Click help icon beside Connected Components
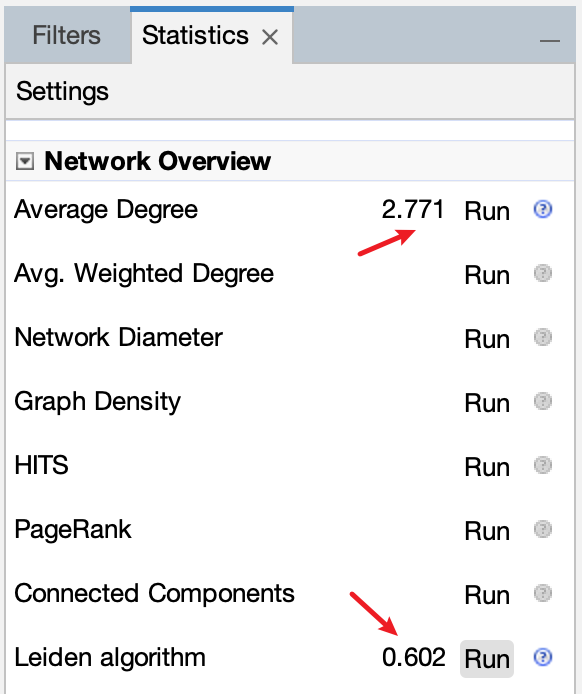Screen dimensions: 582x694 (x=543, y=594)
